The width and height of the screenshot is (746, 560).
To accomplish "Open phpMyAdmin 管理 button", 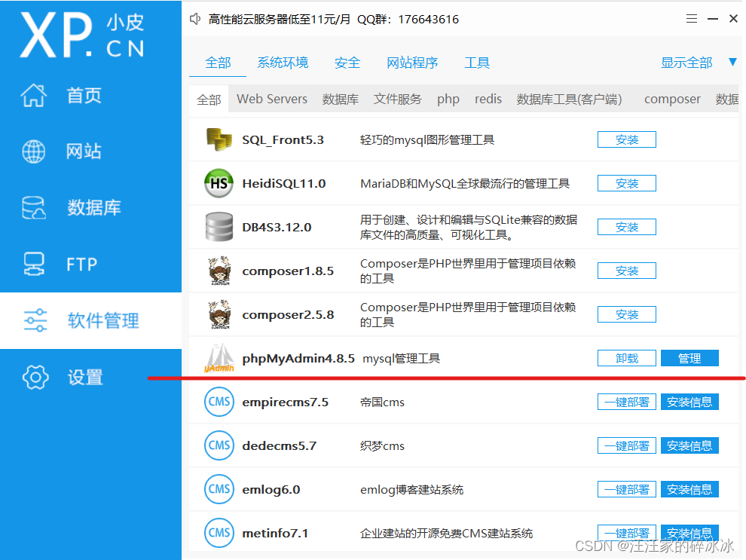I will click(x=689, y=358).
